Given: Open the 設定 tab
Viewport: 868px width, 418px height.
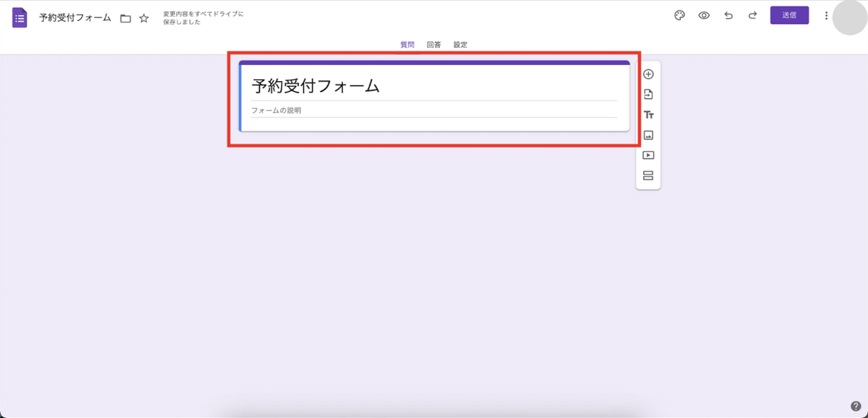Looking at the screenshot, I should point(460,44).
